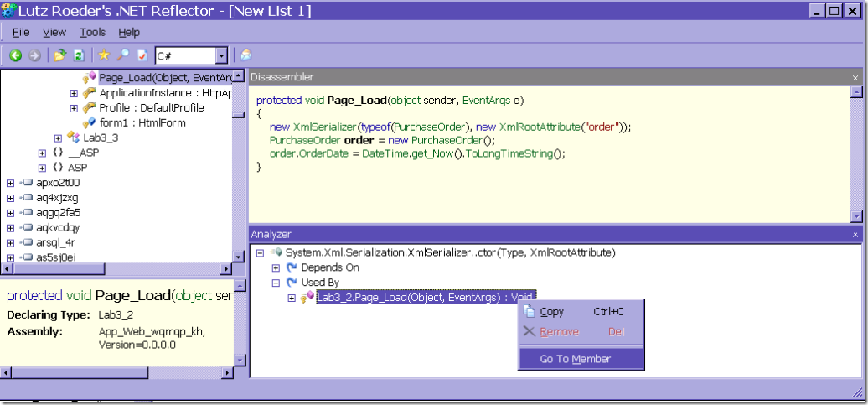This screenshot has height=405, width=868.
Task: Click the tree panel horizontal scrollbar thumb
Action: 59,268
